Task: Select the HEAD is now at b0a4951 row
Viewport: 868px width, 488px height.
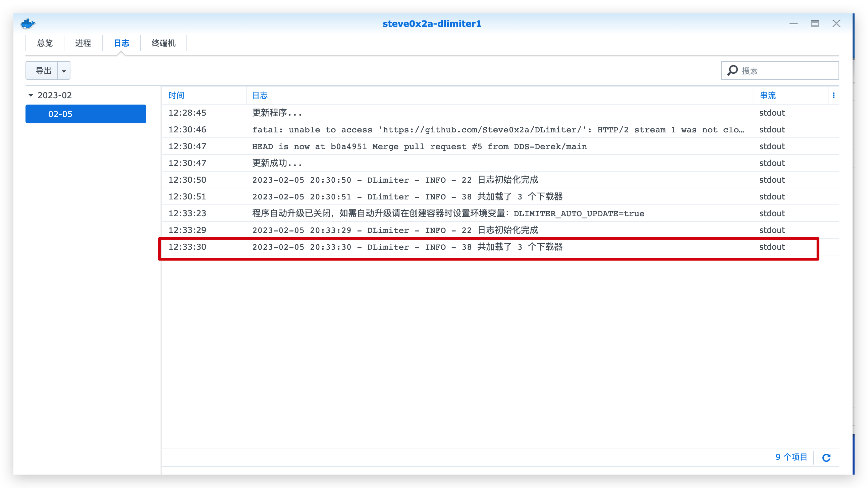Action: point(500,146)
